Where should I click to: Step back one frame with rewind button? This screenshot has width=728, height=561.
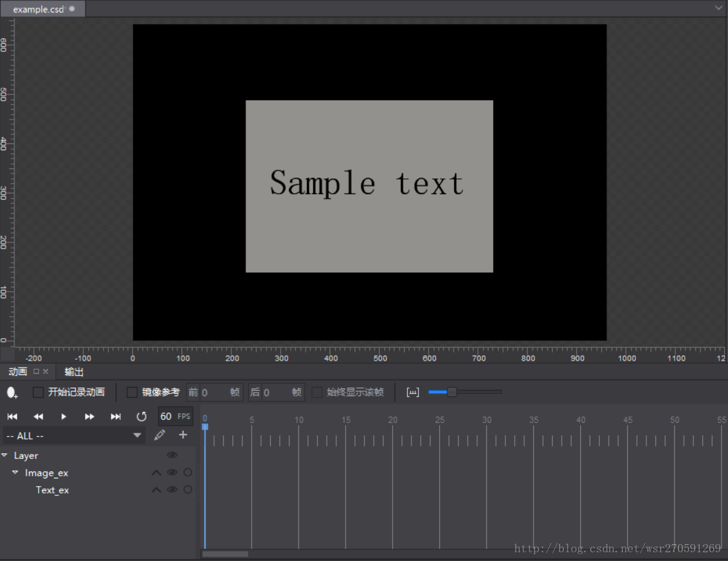[x=39, y=416]
